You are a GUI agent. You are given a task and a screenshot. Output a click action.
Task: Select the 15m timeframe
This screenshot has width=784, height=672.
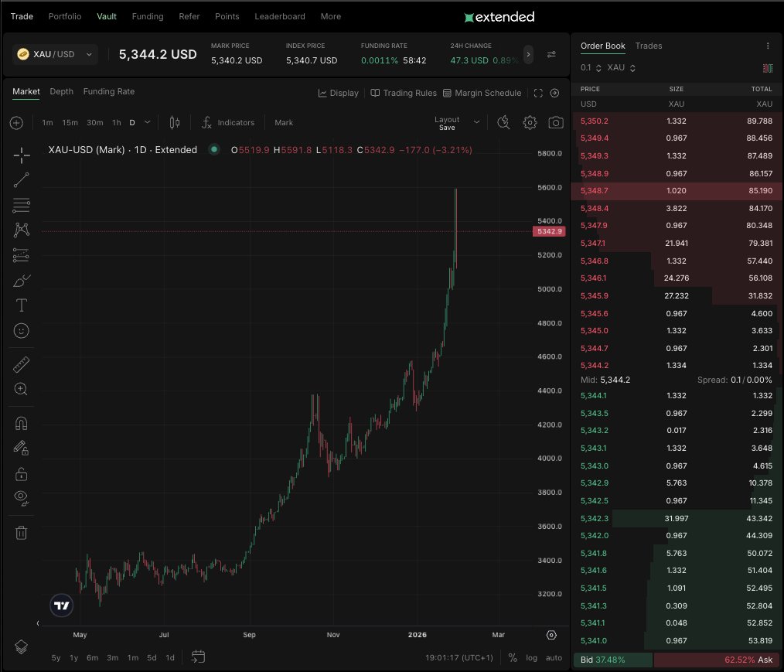[70, 122]
